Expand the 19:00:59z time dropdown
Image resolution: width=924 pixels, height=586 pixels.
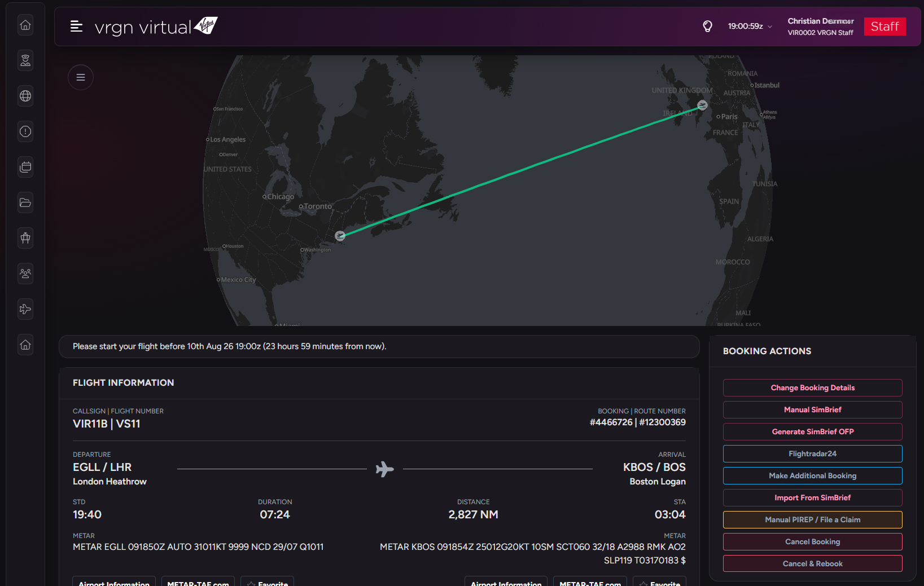(750, 26)
